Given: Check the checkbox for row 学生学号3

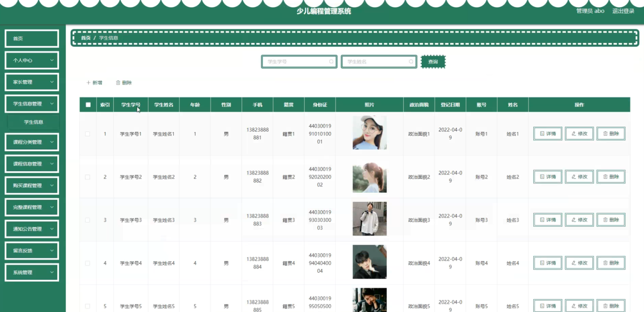Looking at the screenshot, I should 87,220.
